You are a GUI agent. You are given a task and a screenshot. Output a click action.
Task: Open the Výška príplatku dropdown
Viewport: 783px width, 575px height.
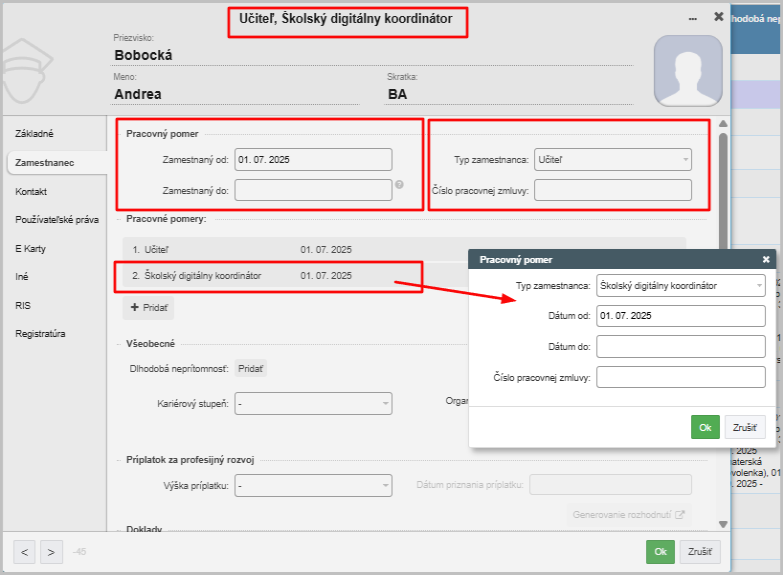(313, 485)
